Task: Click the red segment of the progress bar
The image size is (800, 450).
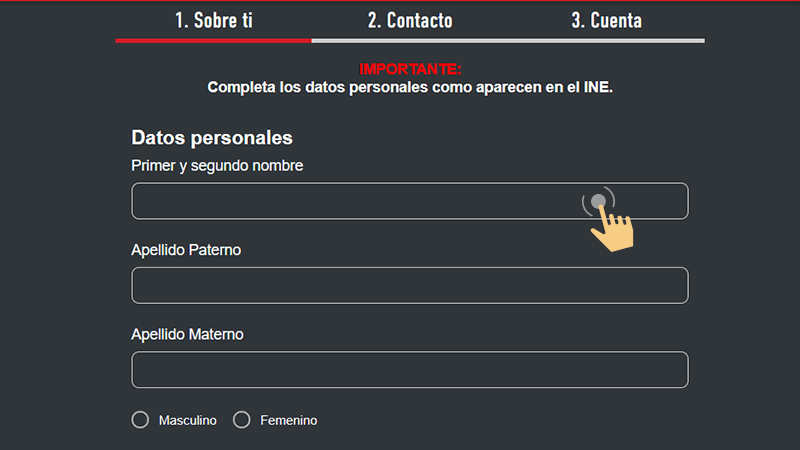Action: point(213,41)
